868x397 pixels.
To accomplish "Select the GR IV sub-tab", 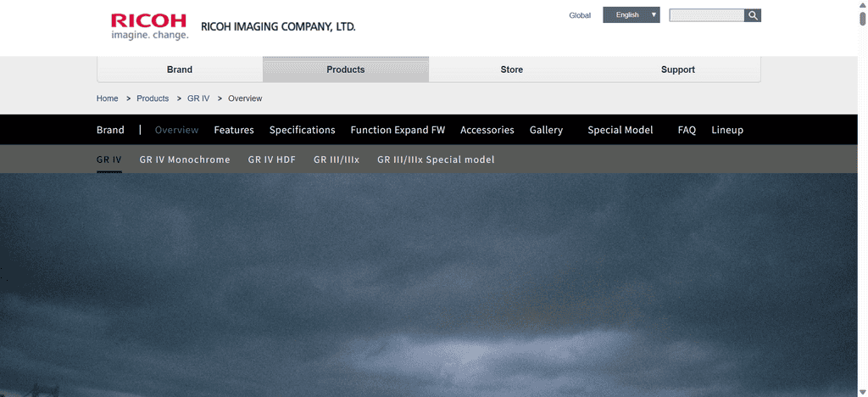I will 109,160.
